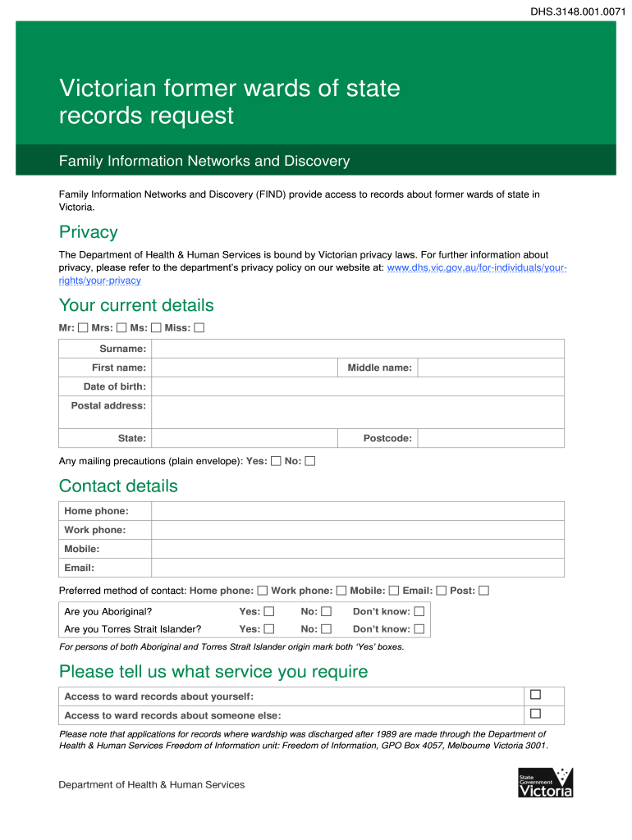
Task: Click the 'Contact details' heading
Action: 118,486
